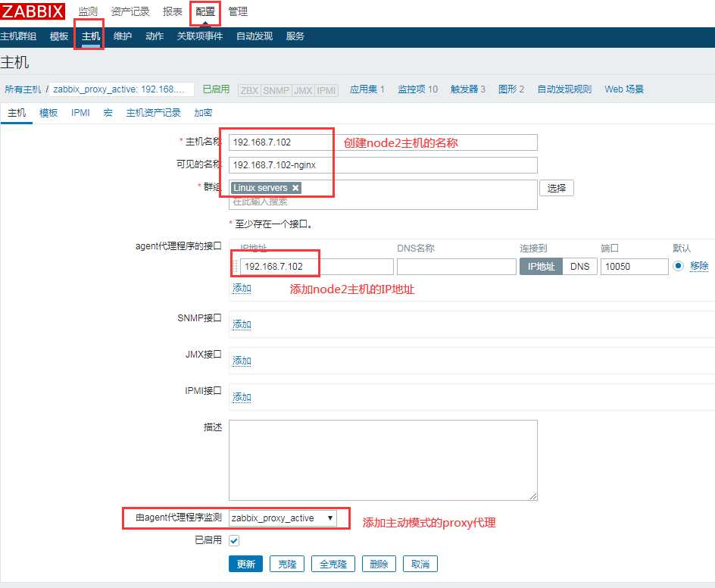Viewport: 715px width, 588px height.
Task: Click the 描述 text area
Action: coord(383,460)
